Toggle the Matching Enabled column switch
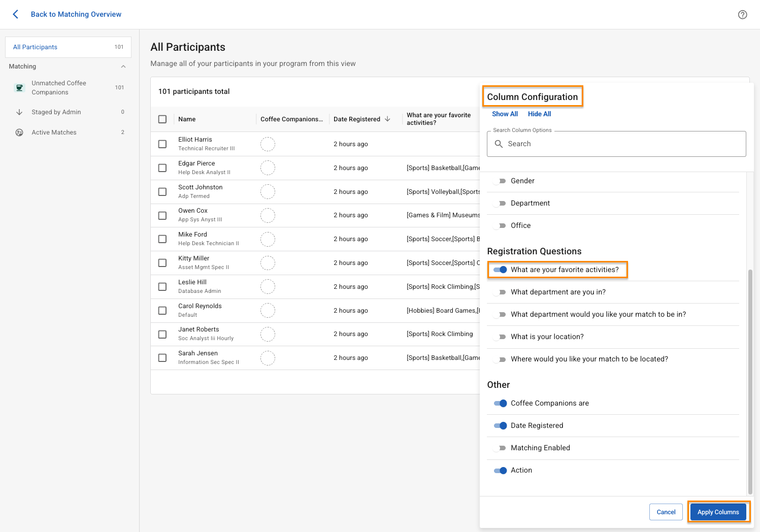This screenshot has width=760, height=532. 500,448
